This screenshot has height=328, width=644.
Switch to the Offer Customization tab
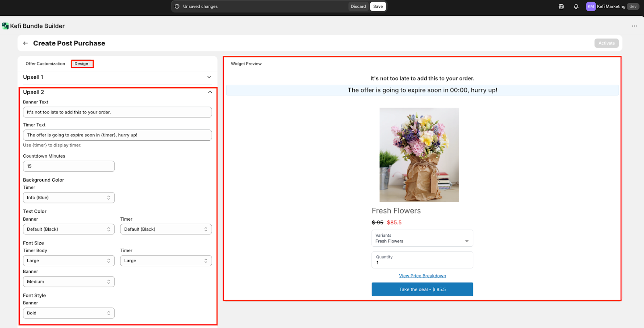click(x=45, y=64)
